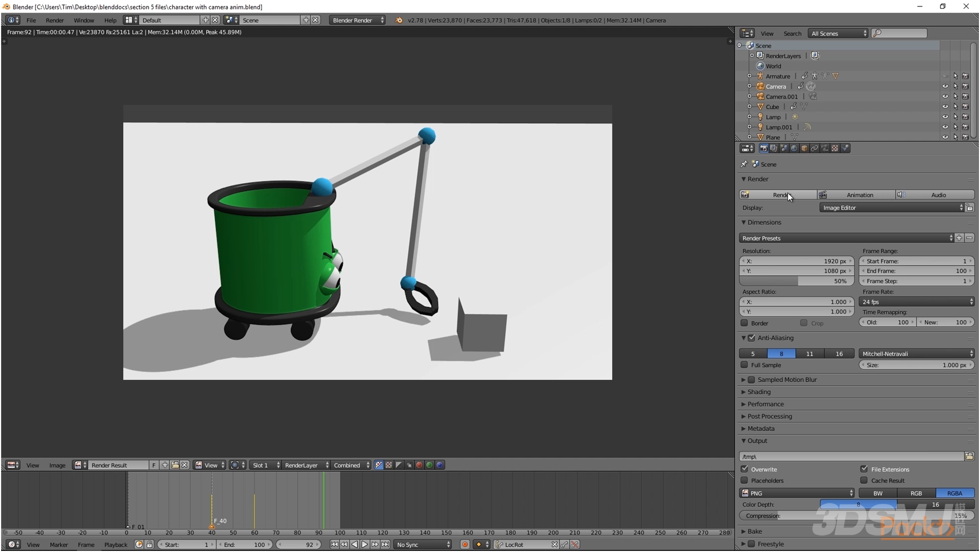Click the Audio mixdown button
Viewport: 980px width, 552px height.
point(935,195)
